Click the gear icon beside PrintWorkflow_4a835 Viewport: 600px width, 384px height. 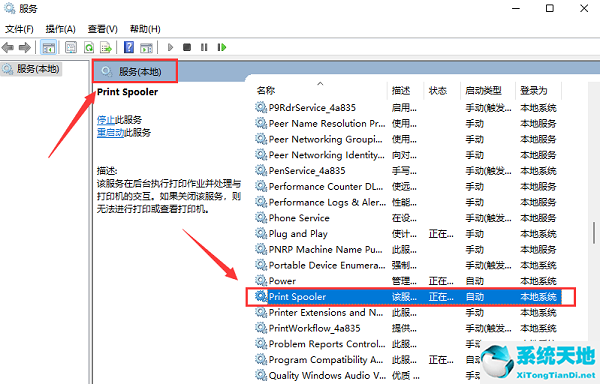tap(261, 327)
